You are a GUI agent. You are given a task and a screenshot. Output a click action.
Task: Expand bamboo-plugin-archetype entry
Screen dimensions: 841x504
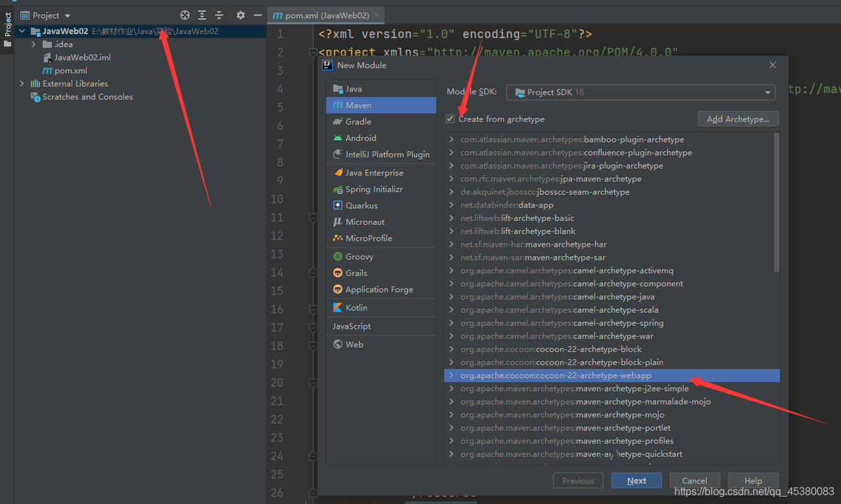point(451,140)
